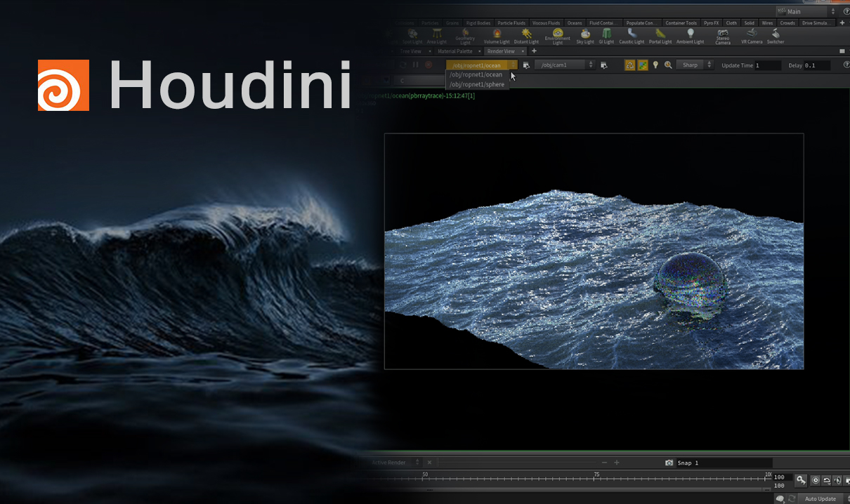Click the Update Time input field
The width and height of the screenshot is (850, 504).
768,65
